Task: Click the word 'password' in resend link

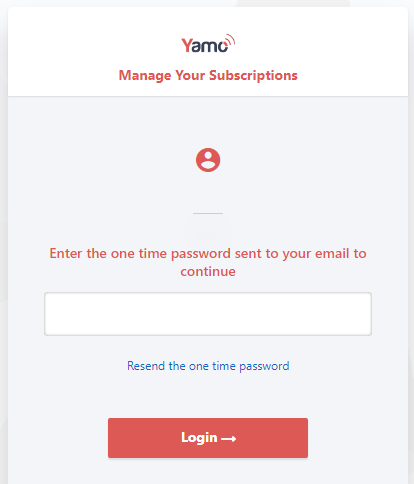Action: (x=264, y=366)
